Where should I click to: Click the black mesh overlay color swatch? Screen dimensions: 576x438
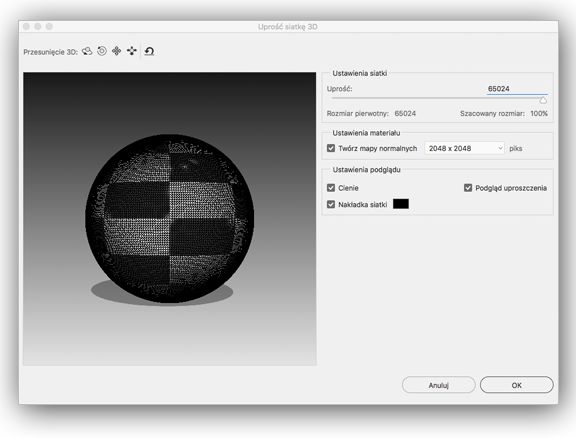[x=401, y=204]
